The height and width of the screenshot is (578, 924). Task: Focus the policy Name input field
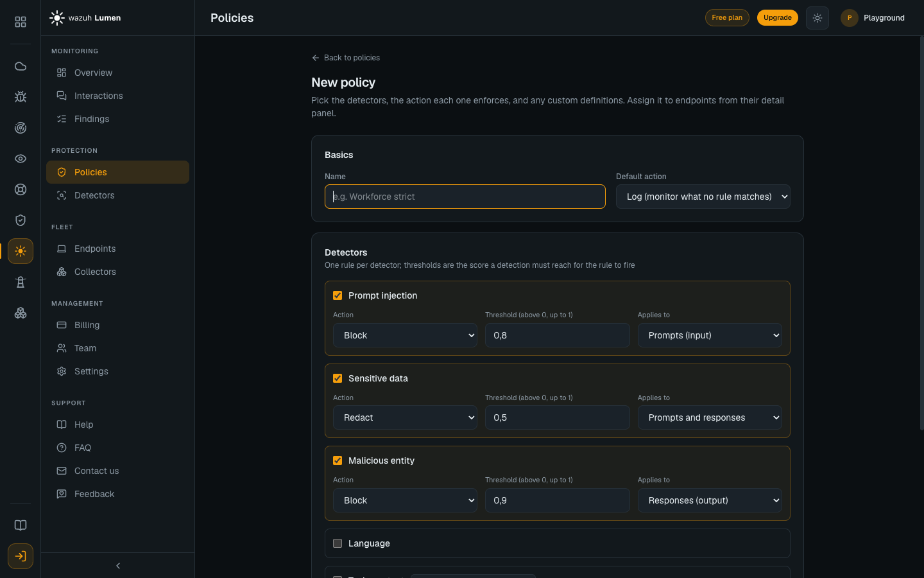tap(465, 197)
